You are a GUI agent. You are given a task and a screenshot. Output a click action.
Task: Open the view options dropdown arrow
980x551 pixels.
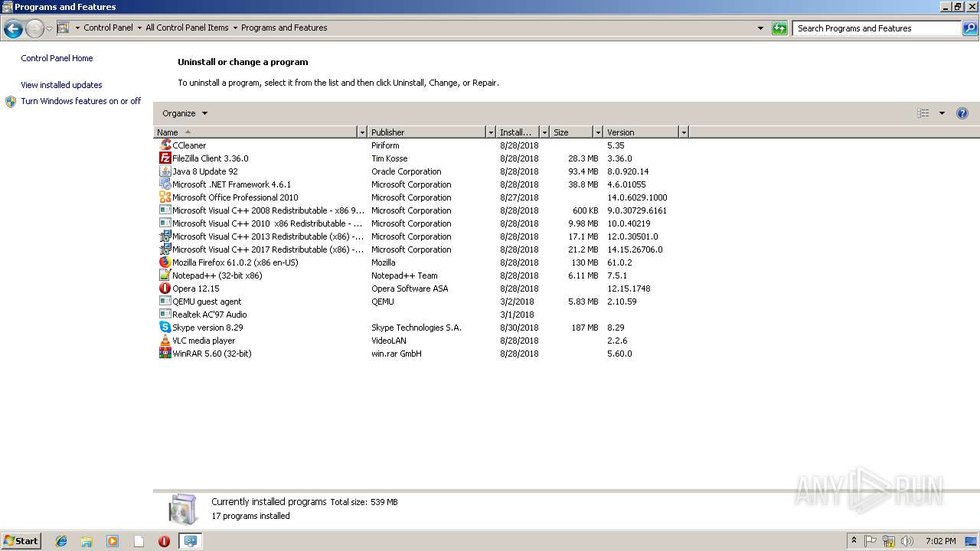(x=942, y=113)
